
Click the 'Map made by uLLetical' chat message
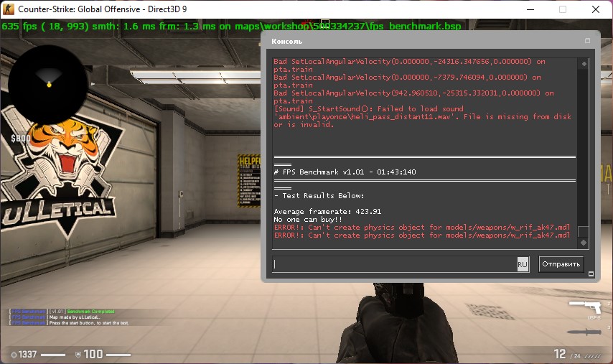pyautogui.click(x=75, y=317)
